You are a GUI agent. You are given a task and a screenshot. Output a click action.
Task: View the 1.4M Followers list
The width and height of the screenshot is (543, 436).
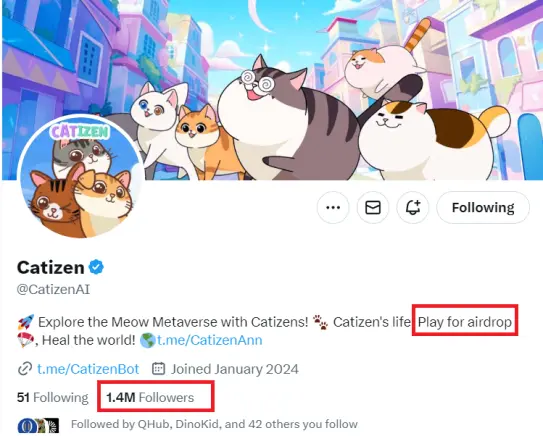tap(150, 397)
